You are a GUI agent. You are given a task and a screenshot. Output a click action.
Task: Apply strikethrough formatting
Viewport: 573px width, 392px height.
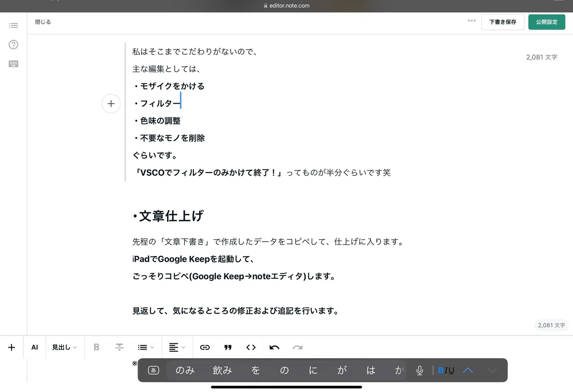point(119,348)
